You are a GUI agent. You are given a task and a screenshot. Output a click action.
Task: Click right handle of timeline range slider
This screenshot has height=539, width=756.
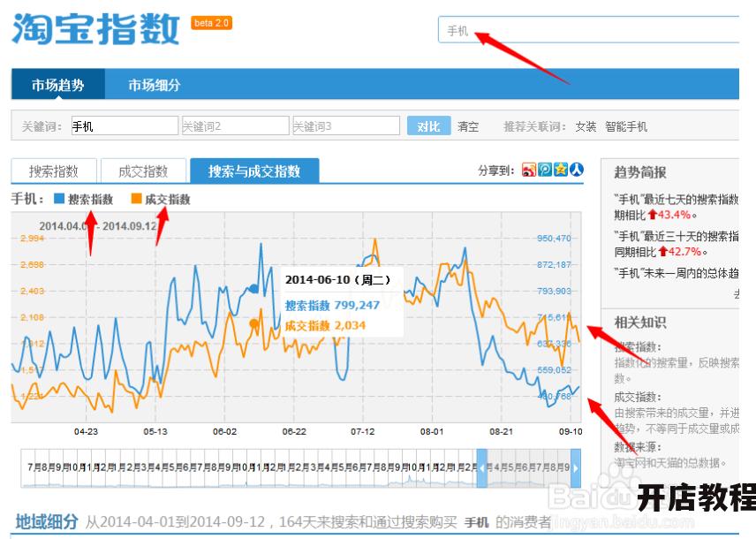click(x=575, y=467)
